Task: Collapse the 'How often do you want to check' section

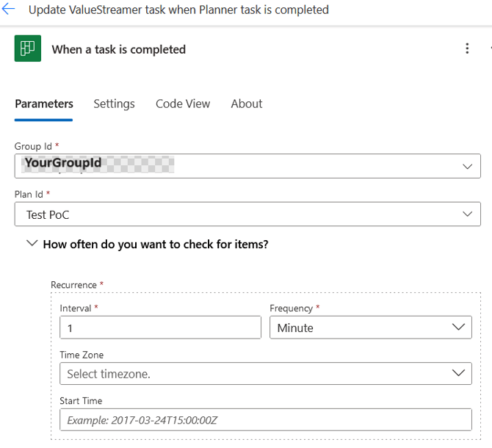Action: click(x=32, y=244)
